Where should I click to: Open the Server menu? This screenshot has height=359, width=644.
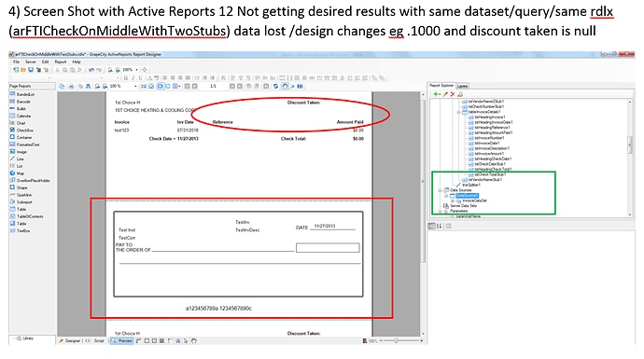point(31,62)
